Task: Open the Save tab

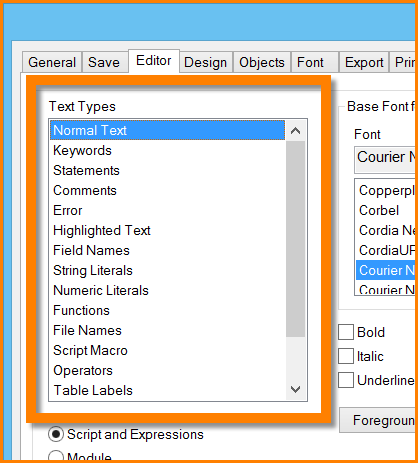Action: [x=104, y=62]
